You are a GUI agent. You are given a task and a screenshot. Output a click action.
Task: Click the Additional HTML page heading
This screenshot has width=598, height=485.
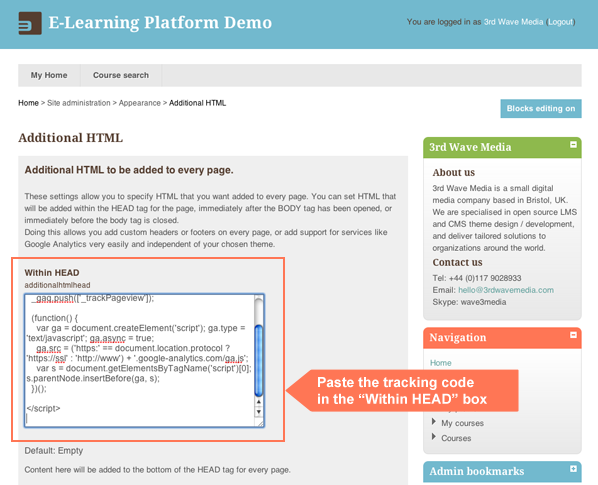[x=71, y=138]
